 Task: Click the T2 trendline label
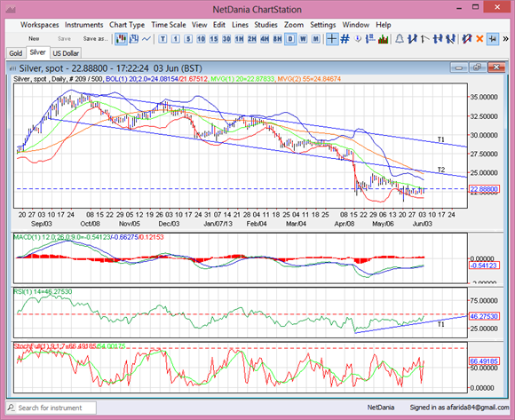point(441,170)
